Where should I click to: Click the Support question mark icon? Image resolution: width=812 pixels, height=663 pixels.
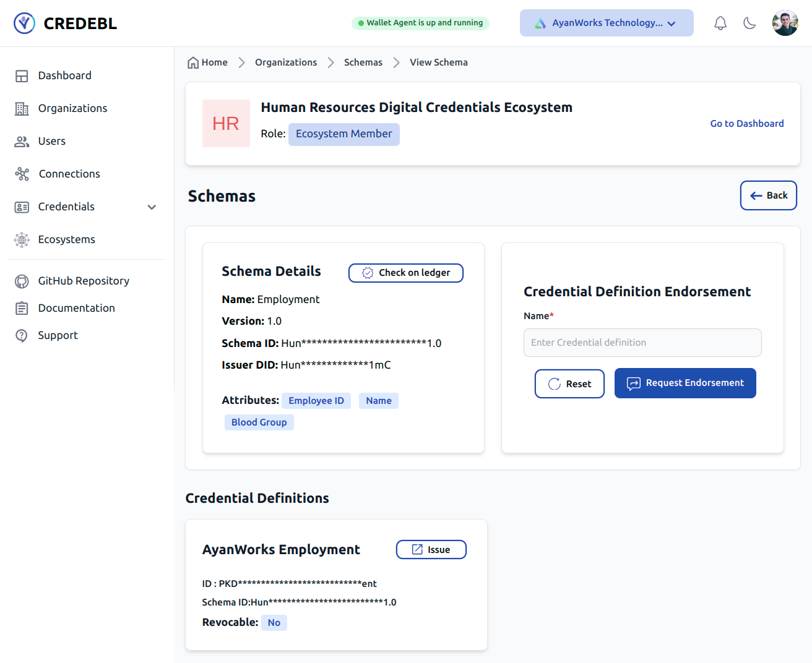click(x=22, y=336)
